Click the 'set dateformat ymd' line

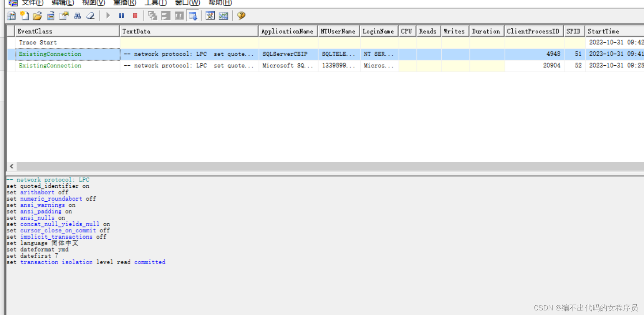[x=38, y=250]
